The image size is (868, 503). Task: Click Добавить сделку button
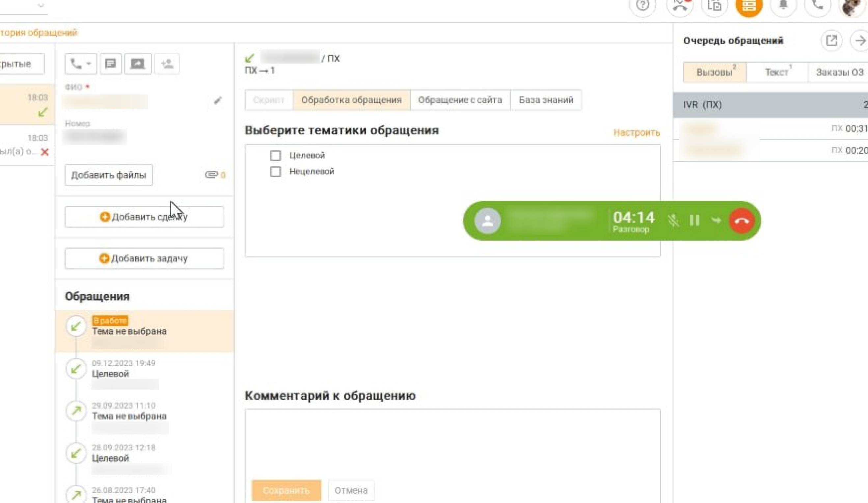pos(144,217)
